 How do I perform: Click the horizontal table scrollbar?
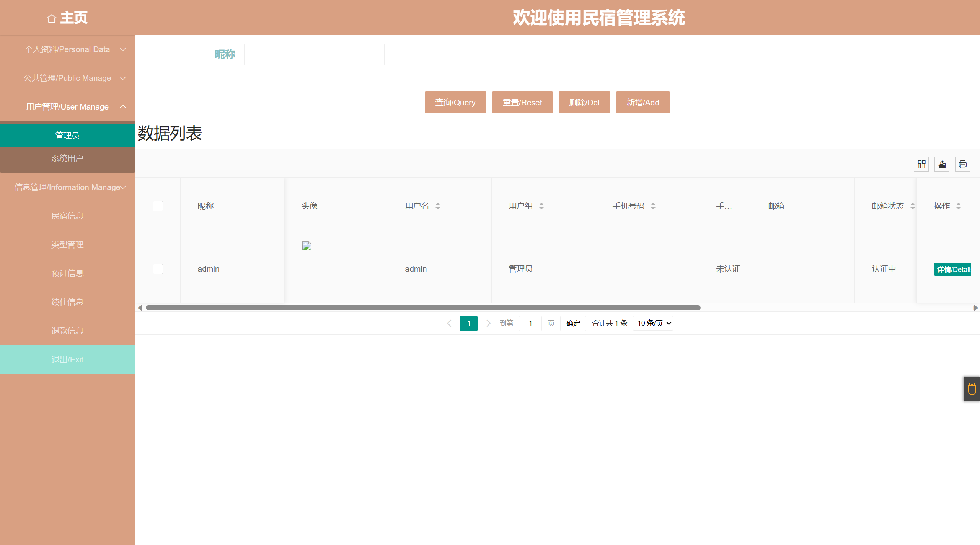pyautogui.click(x=423, y=308)
